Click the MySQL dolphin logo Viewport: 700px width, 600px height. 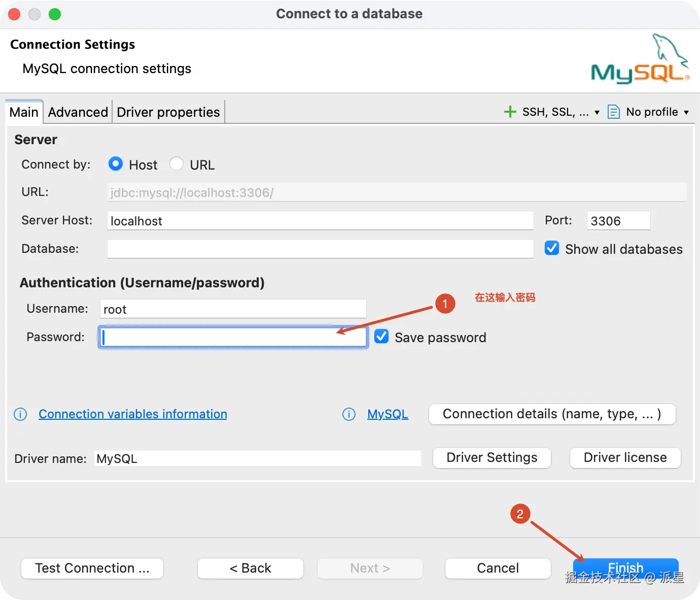(x=640, y=58)
